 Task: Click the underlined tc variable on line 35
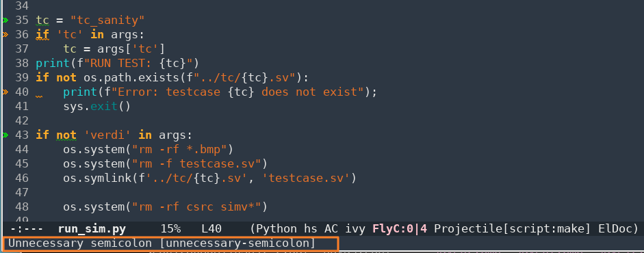(x=42, y=20)
